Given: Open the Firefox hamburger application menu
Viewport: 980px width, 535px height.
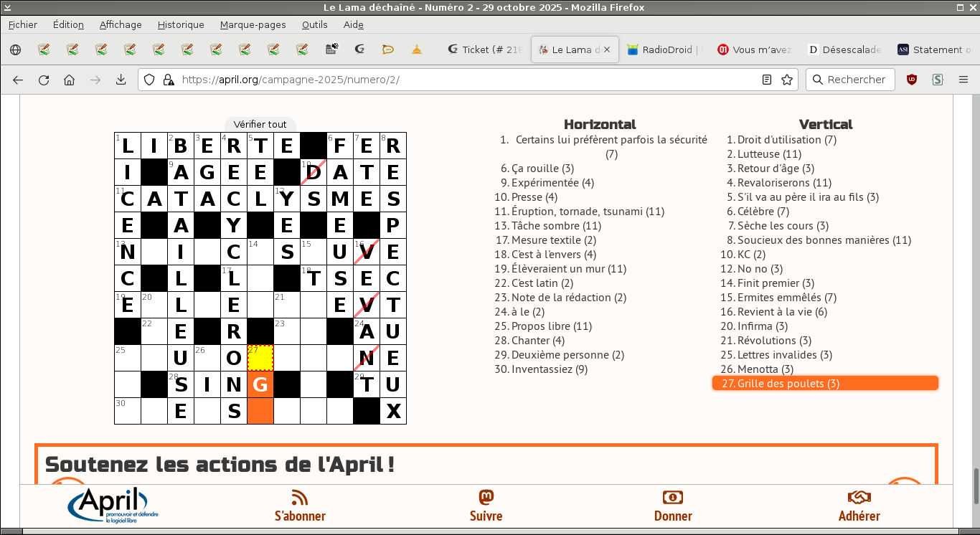Looking at the screenshot, I should pos(963,80).
